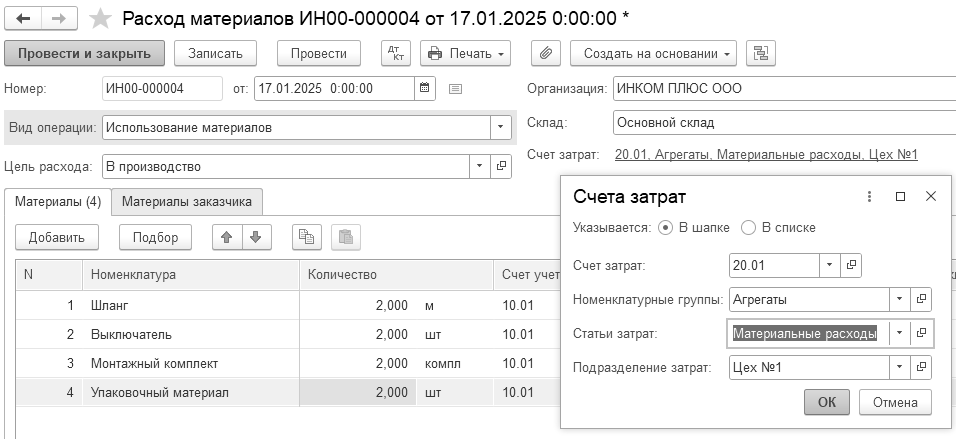Open the calendar date picker
The width and height of the screenshot is (956, 439).
(425, 88)
